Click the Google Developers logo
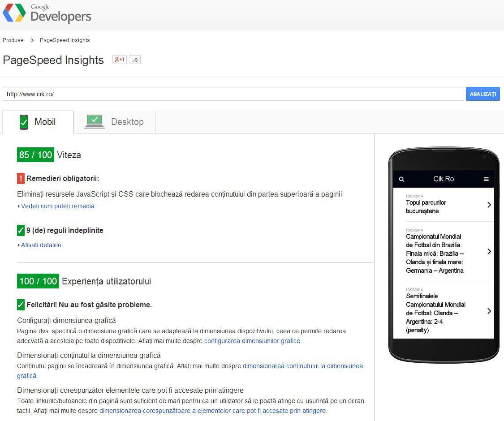The width and height of the screenshot is (504, 421). pyautogui.click(x=47, y=13)
